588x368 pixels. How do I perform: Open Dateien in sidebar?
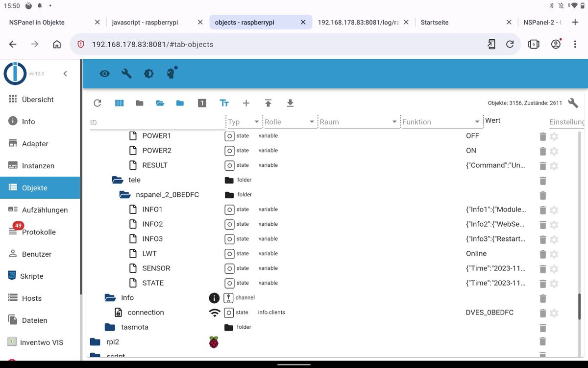point(40,320)
